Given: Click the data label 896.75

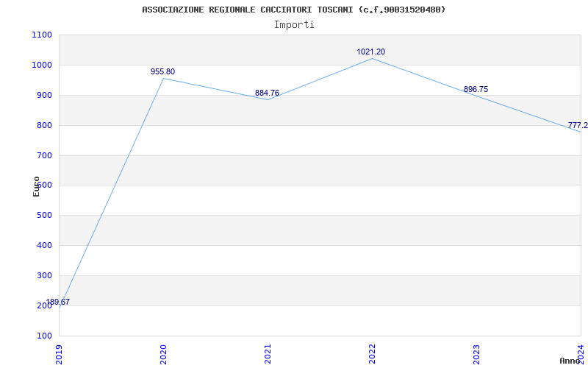Looking at the screenshot, I should tap(476, 89).
